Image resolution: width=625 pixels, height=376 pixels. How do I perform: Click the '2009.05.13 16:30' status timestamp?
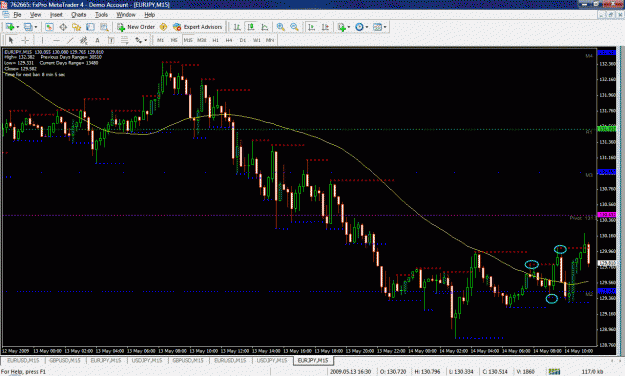tap(350, 372)
